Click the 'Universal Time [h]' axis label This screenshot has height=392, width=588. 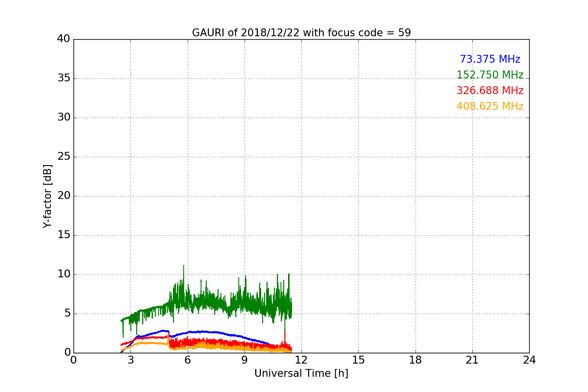point(301,373)
